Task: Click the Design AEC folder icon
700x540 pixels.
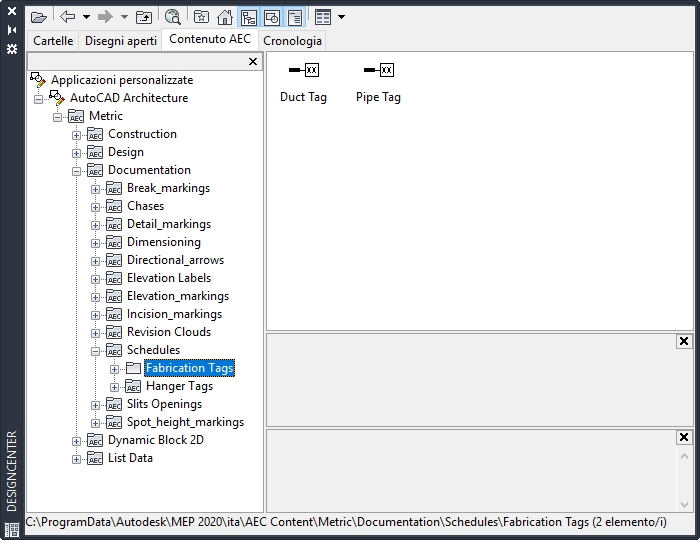Action: [x=95, y=152]
